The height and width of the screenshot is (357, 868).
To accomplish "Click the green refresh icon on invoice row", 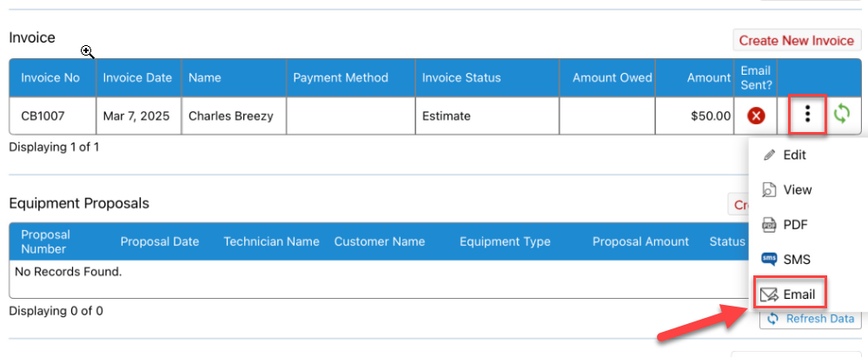I will point(841,116).
